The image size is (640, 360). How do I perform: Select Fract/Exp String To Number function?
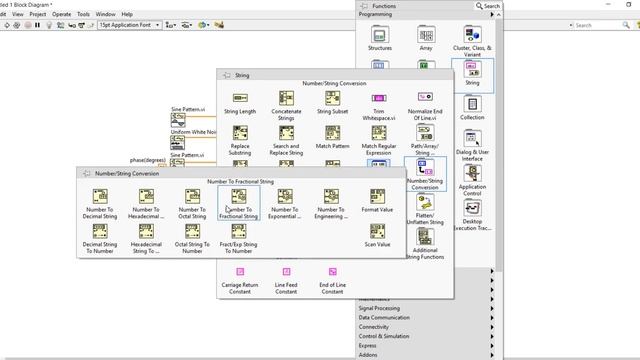point(239,238)
